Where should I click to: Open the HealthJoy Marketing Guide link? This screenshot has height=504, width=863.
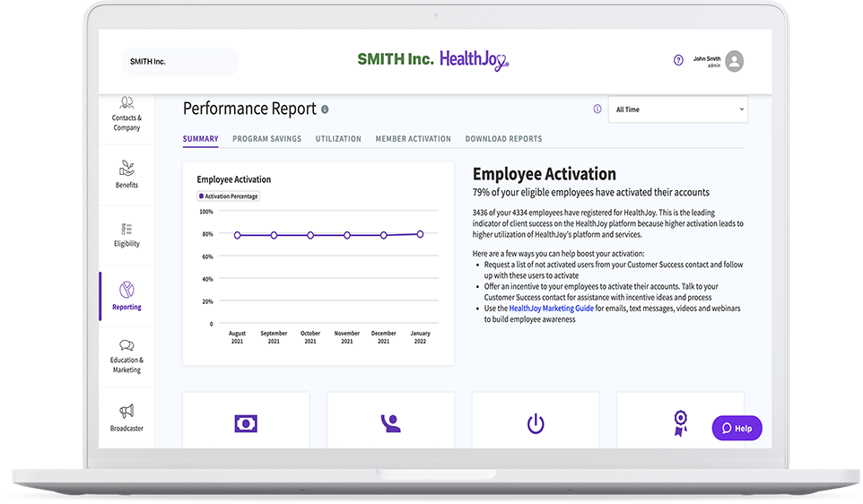551,308
